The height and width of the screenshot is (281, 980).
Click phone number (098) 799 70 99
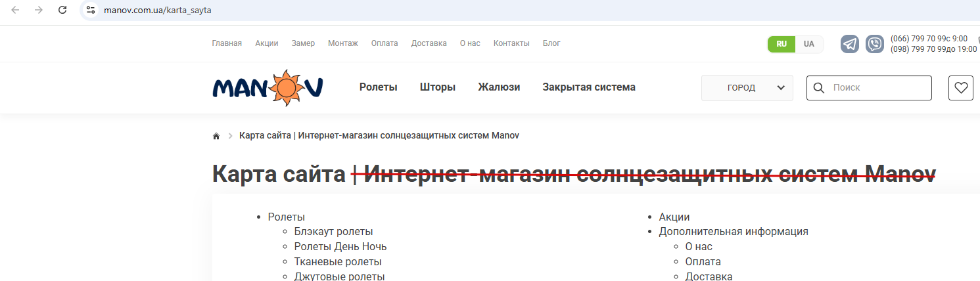coord(918,49)
